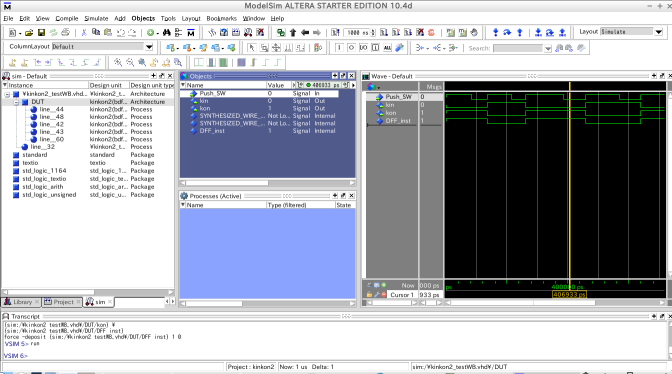The width and height of the screenshot is (672, 374).
Task: Click the Step Over curved arrow icon
Action: (x=507, y=33)
